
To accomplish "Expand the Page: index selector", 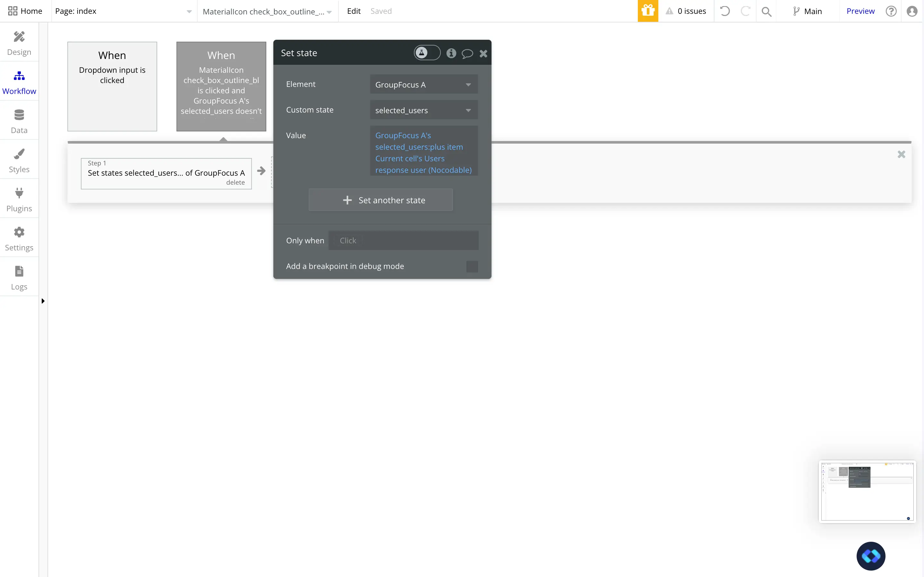I will point(123,11).
